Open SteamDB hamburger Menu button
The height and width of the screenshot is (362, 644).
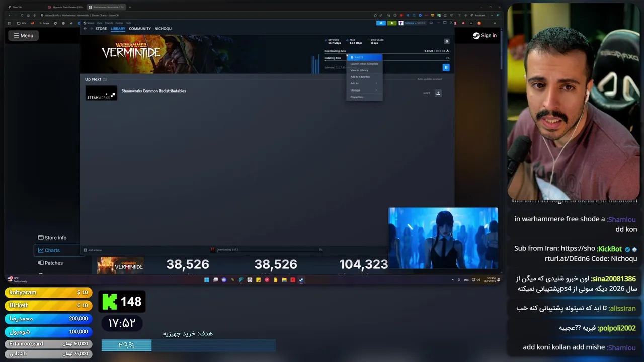pos(23,35)
